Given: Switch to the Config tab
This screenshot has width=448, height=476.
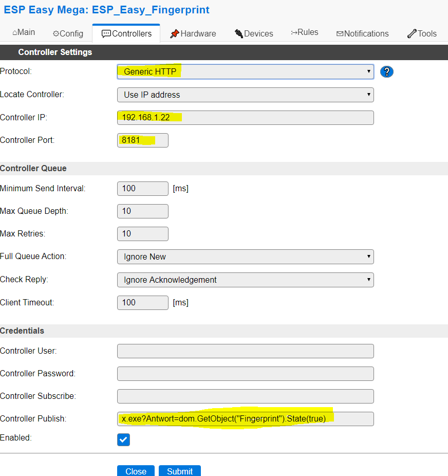Looking at the screenshot, I should (68, 33).
